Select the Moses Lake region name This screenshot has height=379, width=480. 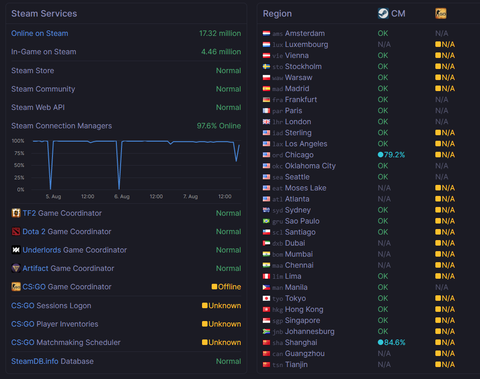tap(305, 188)
